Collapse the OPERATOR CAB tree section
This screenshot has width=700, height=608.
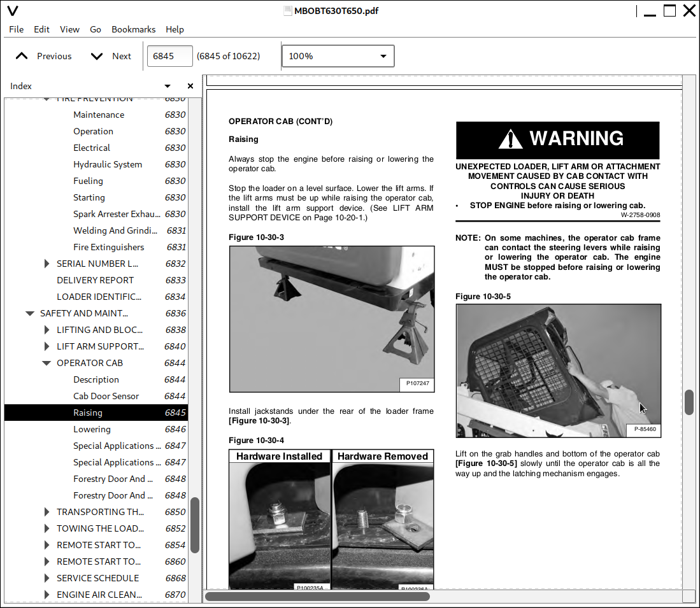coord(46,363)
